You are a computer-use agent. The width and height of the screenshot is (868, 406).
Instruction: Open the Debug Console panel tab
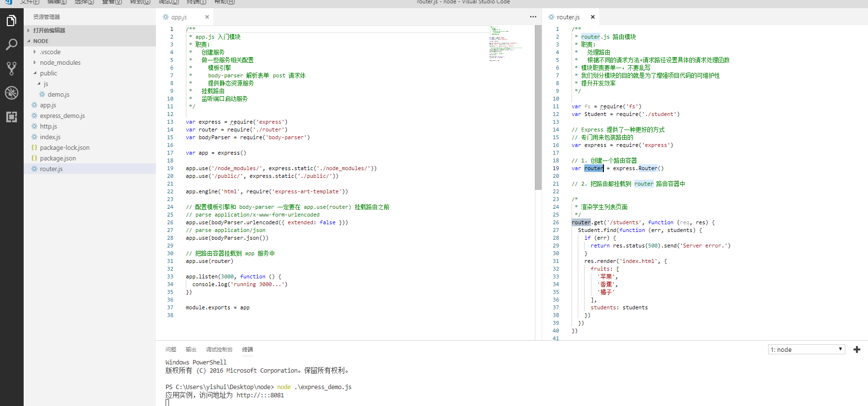point(219,349)
